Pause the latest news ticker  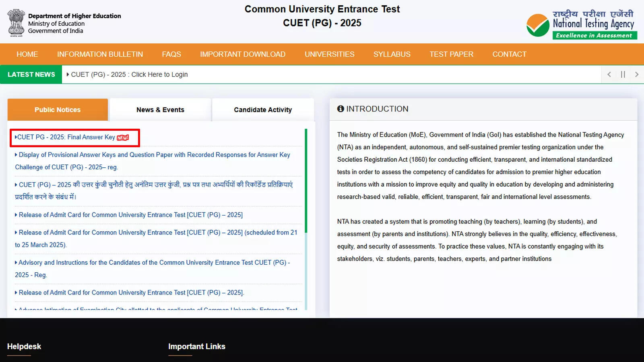click(623, 74)
